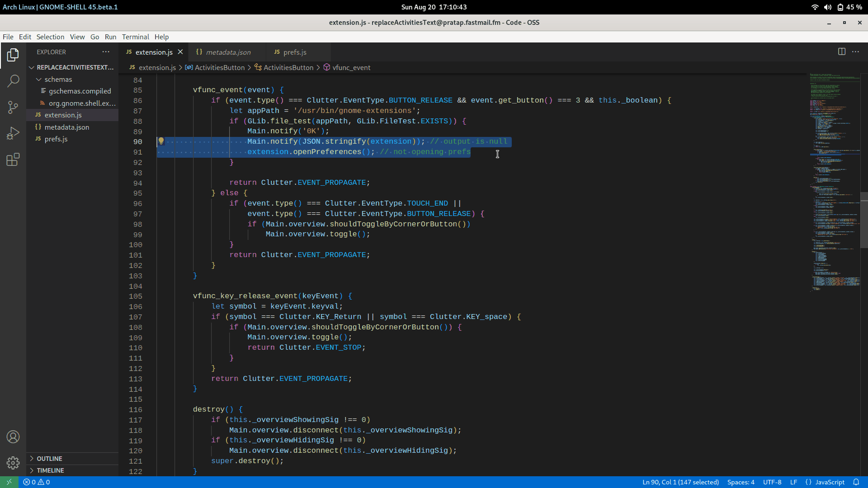The width and height of the screenshot is (868, 488).
Task: Open the Edit menu
Action: pos(25,37)
